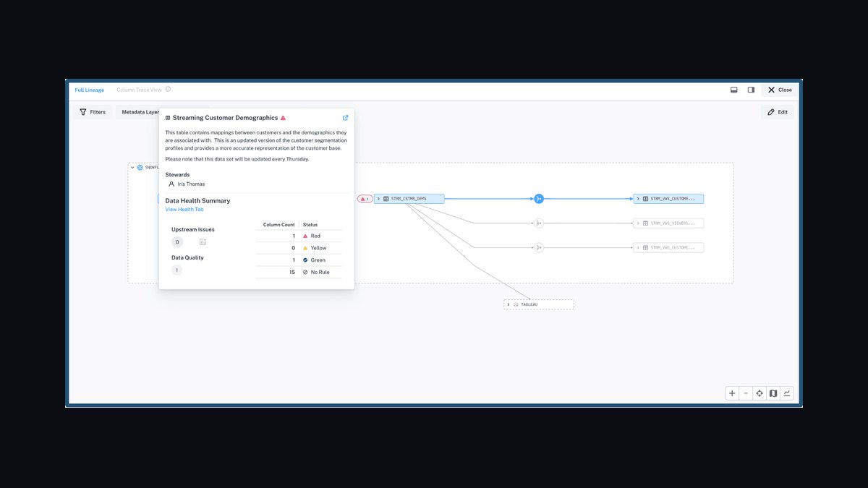Click the No Rule status icon

[x=305, y=273]
